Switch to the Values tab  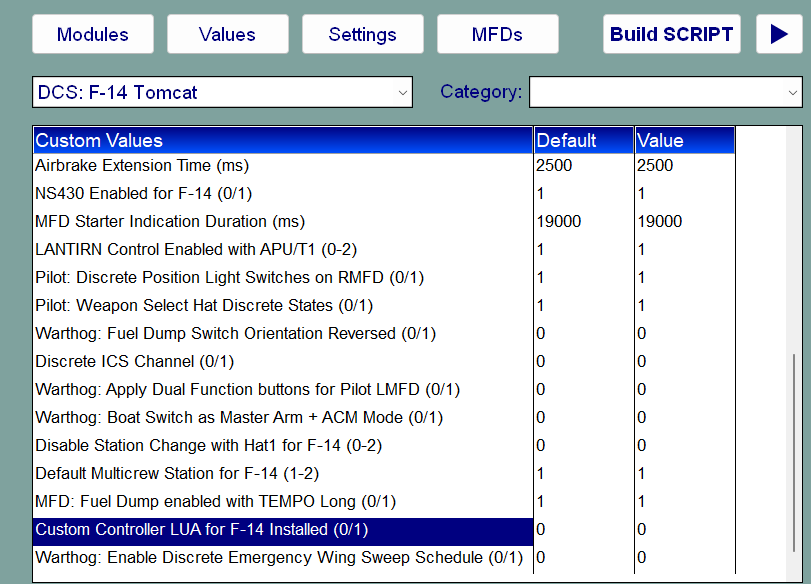click(x=228, y=34)
